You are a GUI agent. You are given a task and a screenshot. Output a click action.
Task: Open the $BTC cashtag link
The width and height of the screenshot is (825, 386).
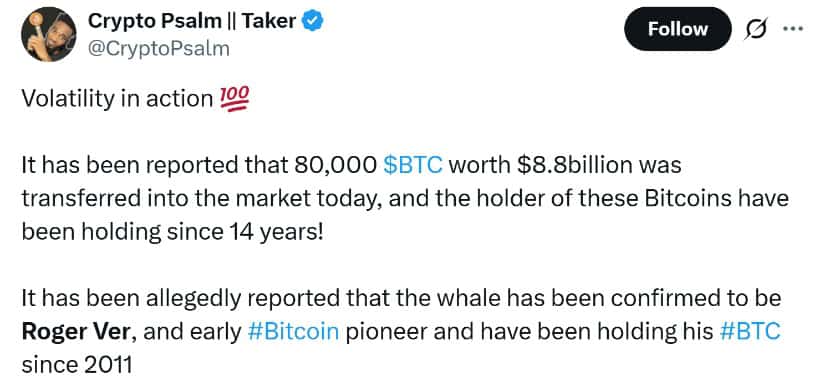click(413, 165)
